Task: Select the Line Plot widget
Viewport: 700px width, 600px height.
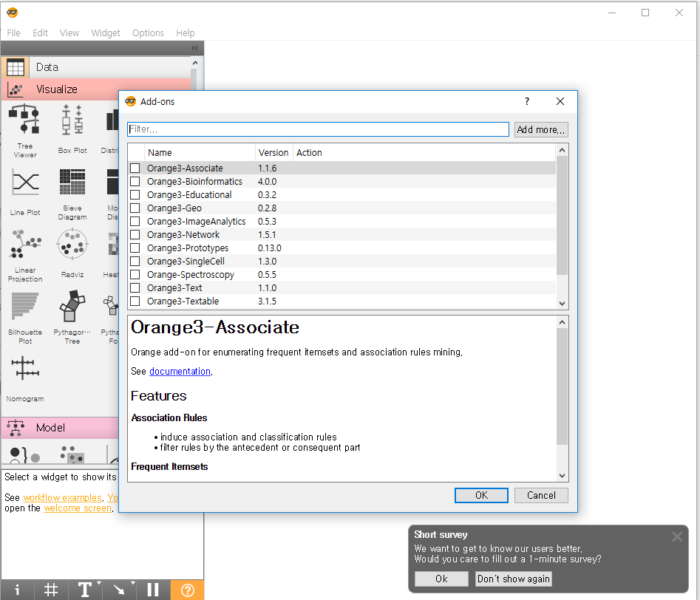Action: [25, 192]
